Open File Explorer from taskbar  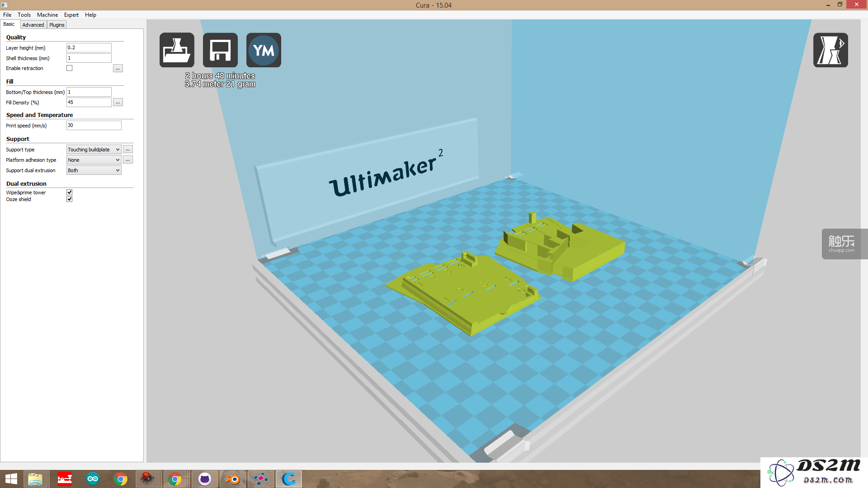[x=35, y=479]
